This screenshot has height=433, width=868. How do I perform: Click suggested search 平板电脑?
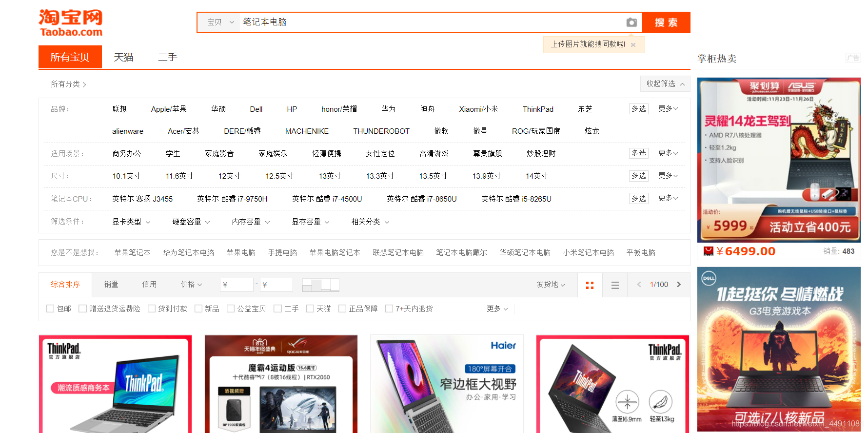[641, 253]
